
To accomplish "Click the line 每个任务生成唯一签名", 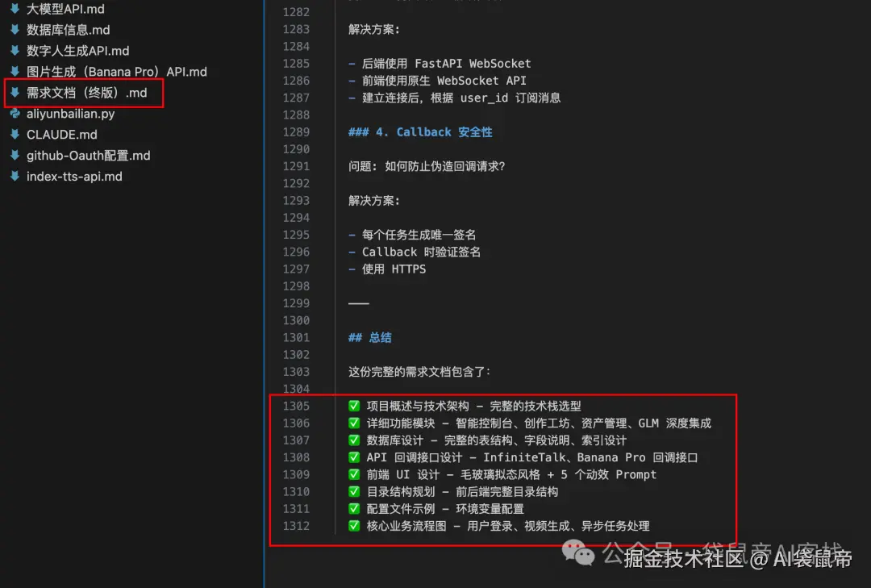I will [419, 235].
